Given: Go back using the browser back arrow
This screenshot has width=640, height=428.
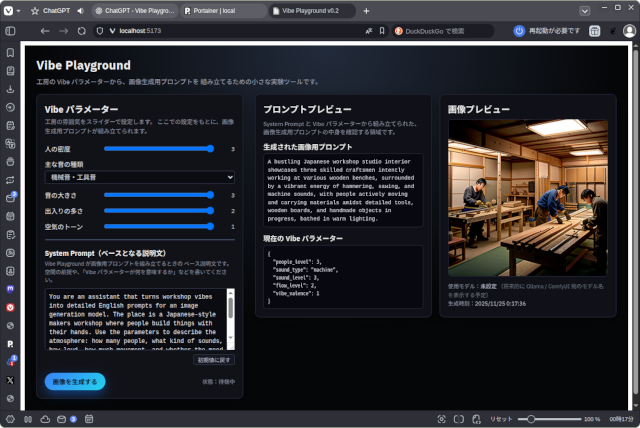Looking at the screenshot, I should [x=44, y=31].
